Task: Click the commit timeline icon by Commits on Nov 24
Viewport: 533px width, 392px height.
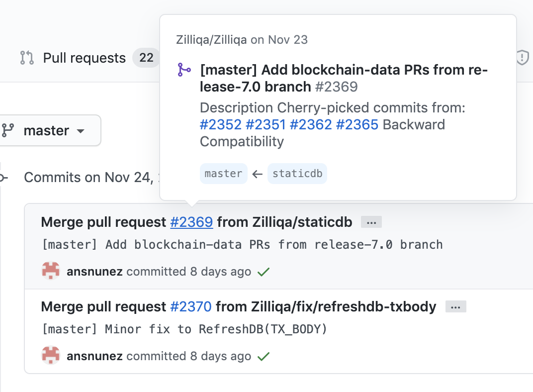Action: click(x=4, y=178)
